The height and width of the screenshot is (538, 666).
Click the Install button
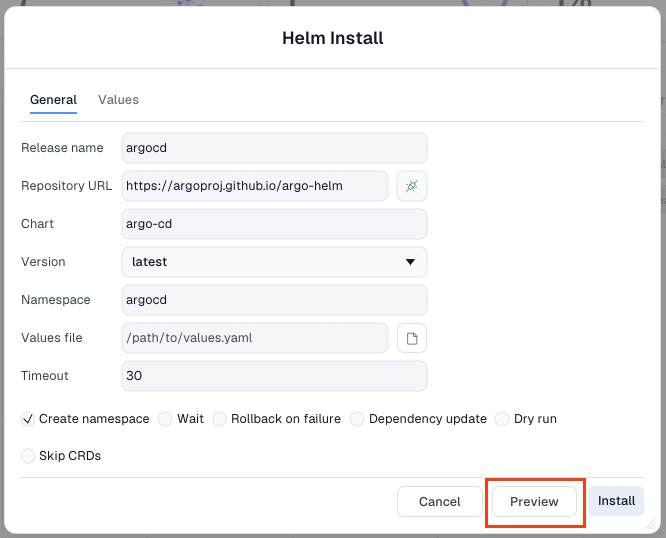tap(616, 501)
